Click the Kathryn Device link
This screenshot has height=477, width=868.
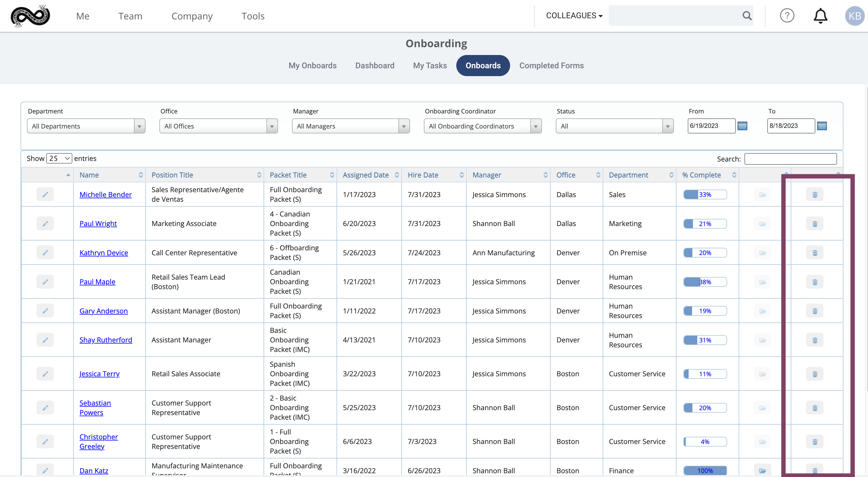104,252
